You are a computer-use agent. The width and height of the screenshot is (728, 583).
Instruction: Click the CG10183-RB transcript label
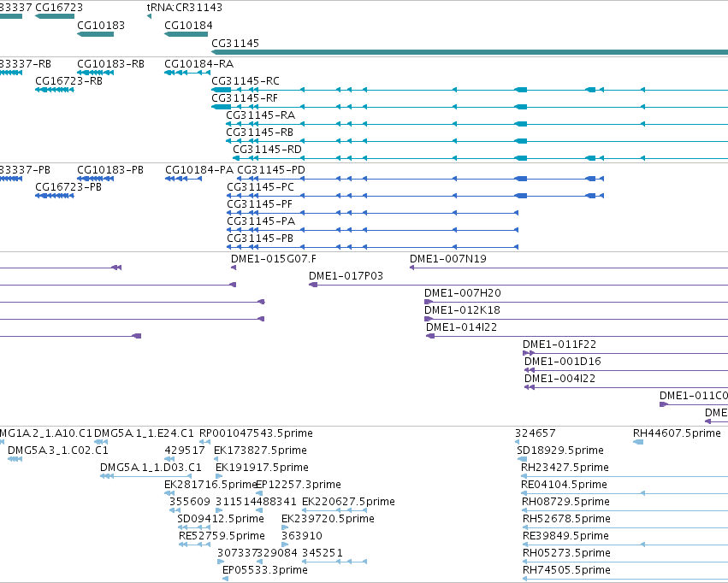point(110,64)
